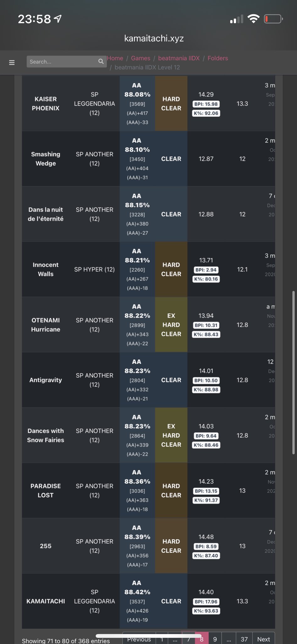Tap the cellular signal bars icon

tap(236, 19)
